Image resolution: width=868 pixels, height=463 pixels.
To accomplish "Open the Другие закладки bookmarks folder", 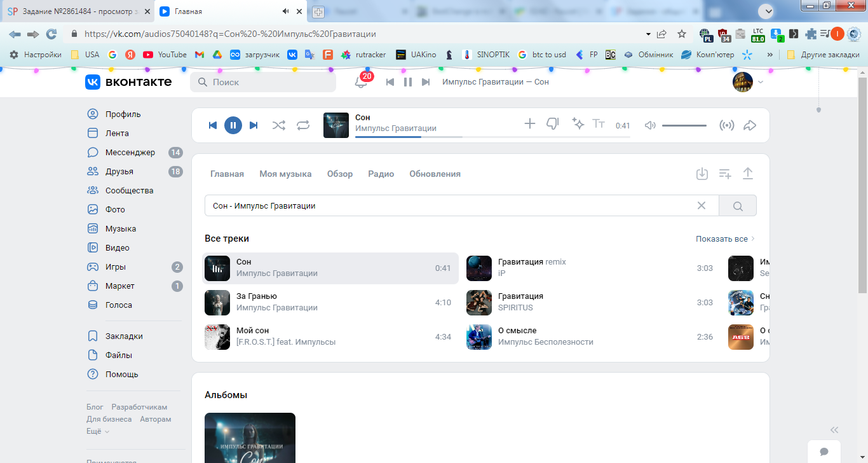I will point(824,55).
